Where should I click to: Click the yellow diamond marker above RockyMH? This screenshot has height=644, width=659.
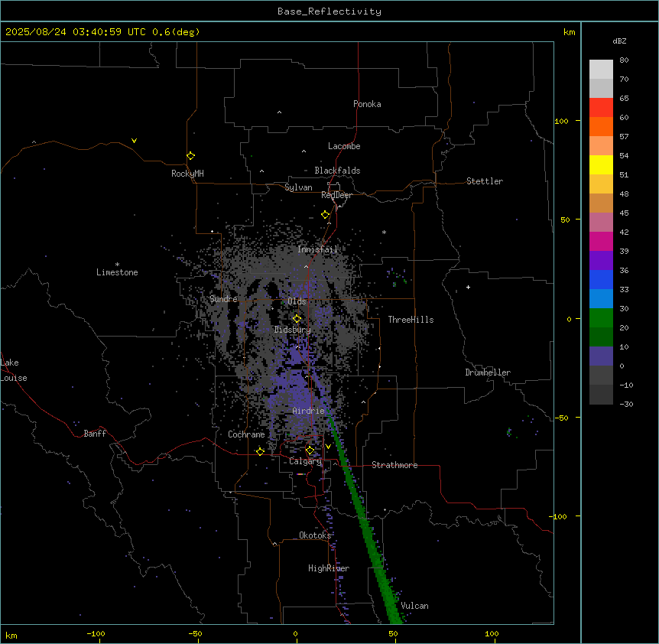tap(190, 156)
